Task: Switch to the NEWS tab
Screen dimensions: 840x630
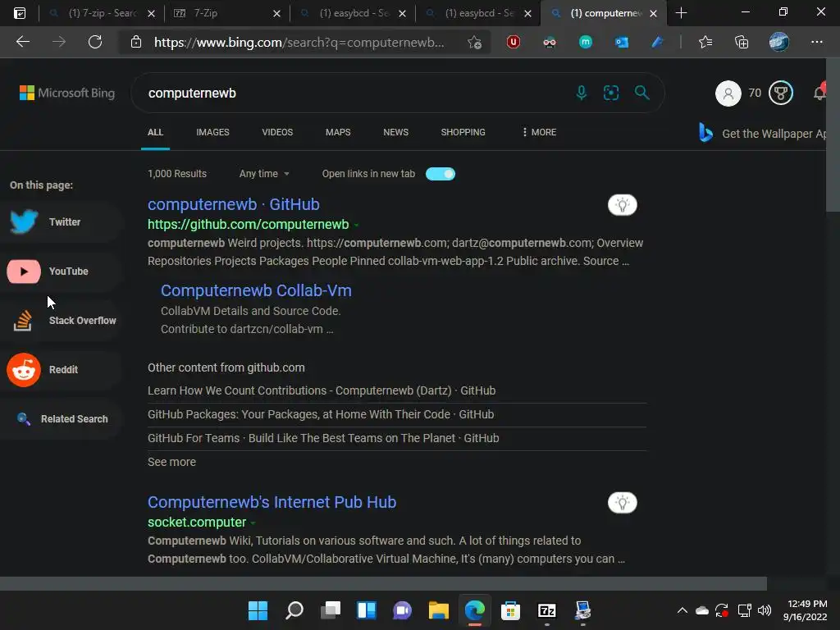Action: (x=396, y=132)
